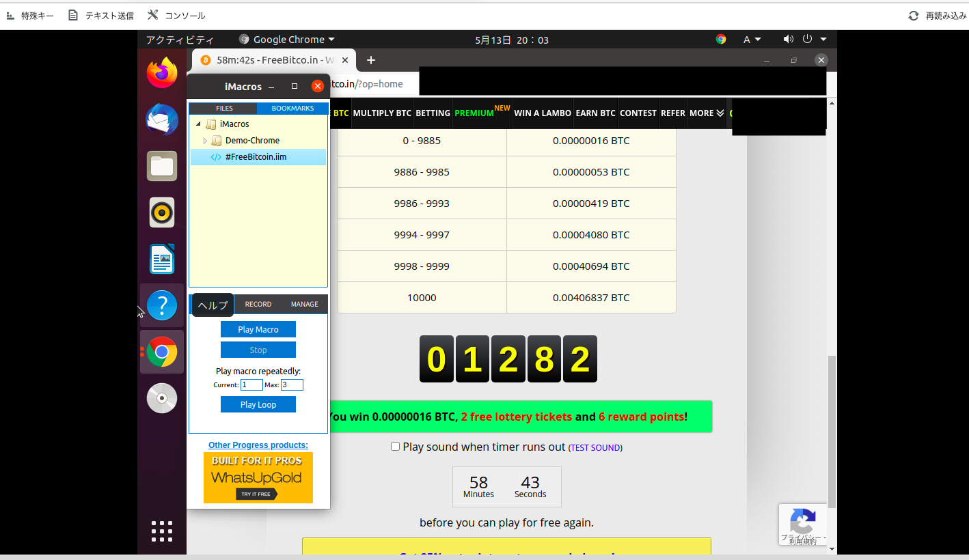Open the RECORD tab in iMacros
969x560 pixels.
click(x=258, y=305)
